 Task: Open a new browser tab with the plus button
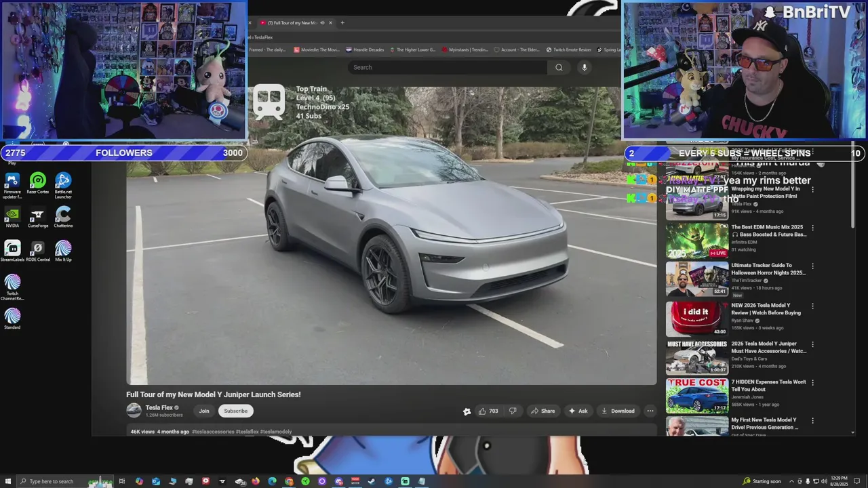tap(342, 23)
